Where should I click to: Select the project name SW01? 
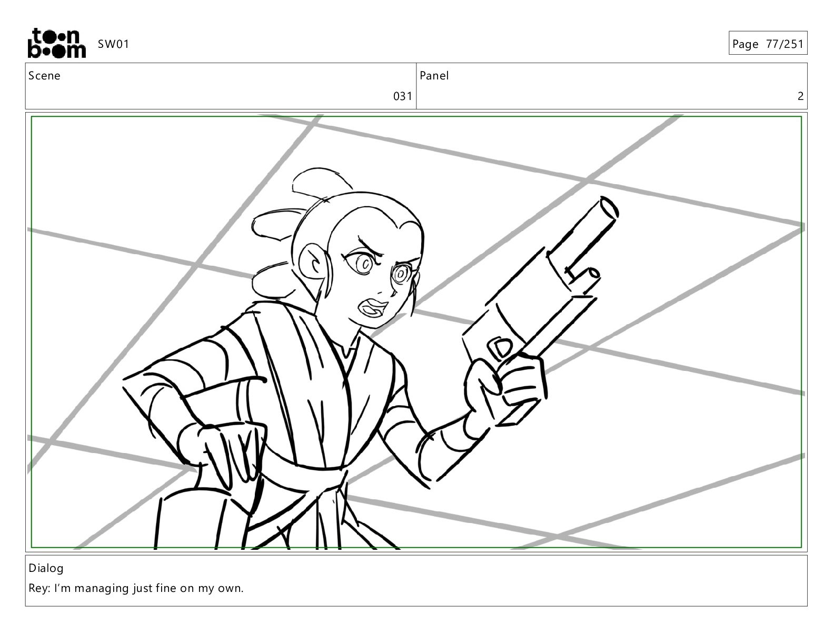click(x=113, y=44)
